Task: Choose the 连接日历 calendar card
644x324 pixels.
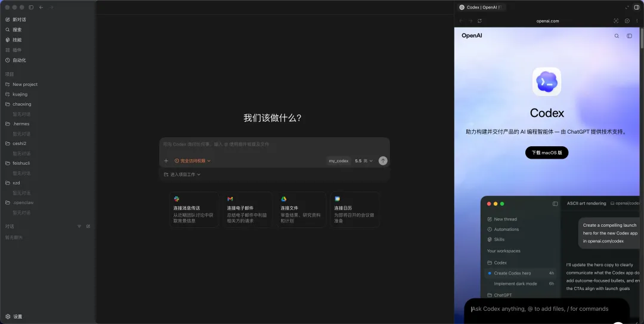Action: pos(354,209)
